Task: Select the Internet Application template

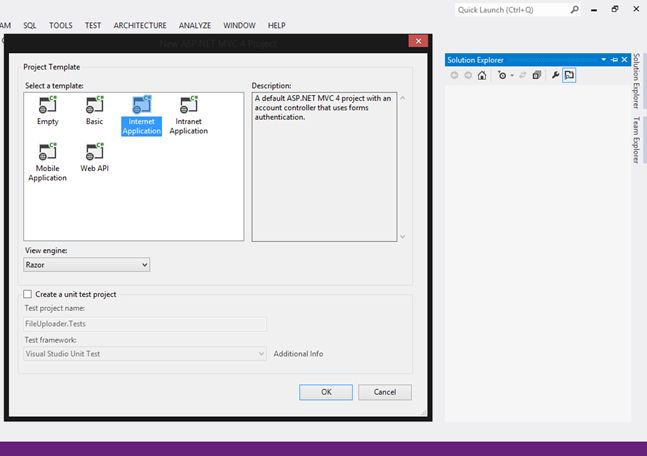Action: [142, 115]
